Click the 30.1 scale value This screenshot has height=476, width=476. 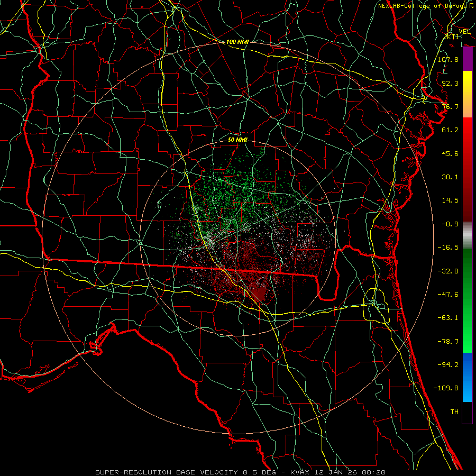tap(450, 177)
